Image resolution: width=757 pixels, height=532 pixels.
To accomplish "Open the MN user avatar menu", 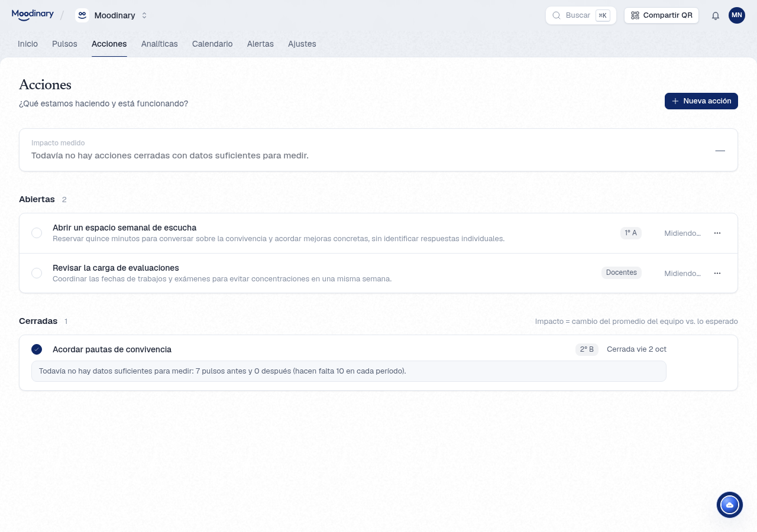I will (737, 15).
